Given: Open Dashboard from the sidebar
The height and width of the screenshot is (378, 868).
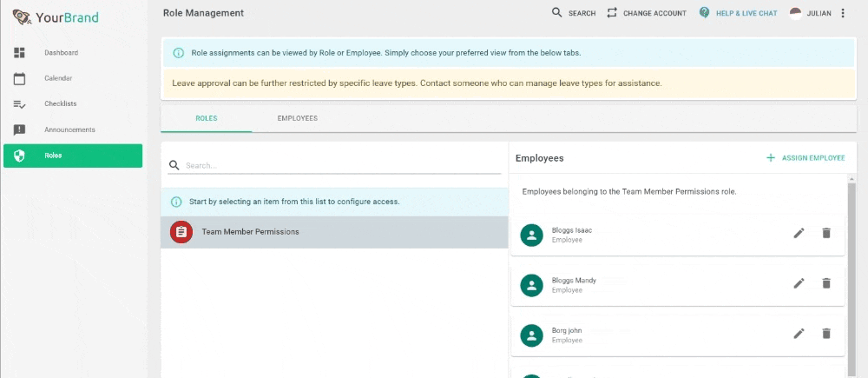Looking at the screenshot, I should tap(61, 53).
